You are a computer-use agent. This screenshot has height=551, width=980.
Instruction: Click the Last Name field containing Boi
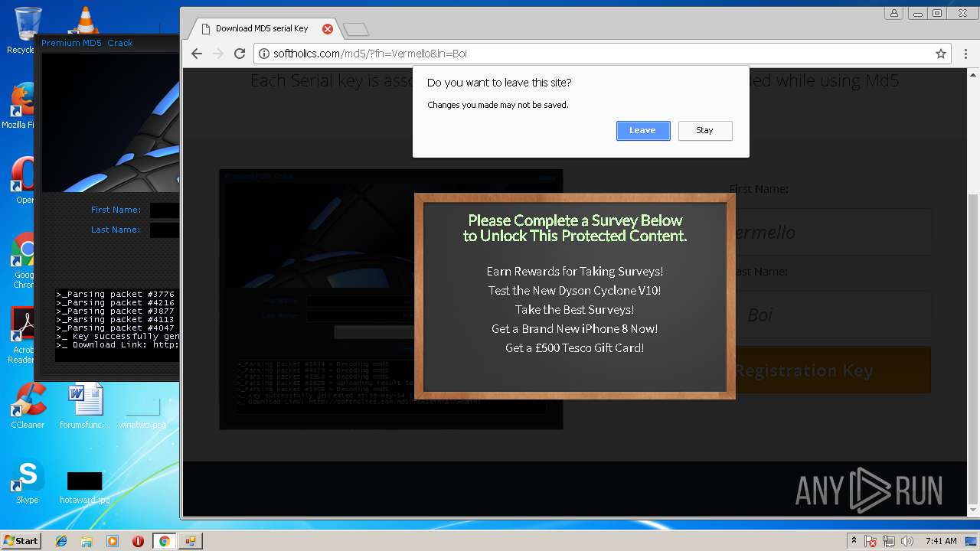point(833,315)
